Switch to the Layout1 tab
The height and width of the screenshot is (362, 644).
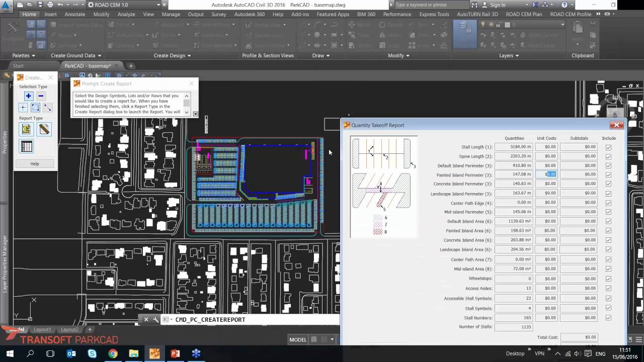42,329
